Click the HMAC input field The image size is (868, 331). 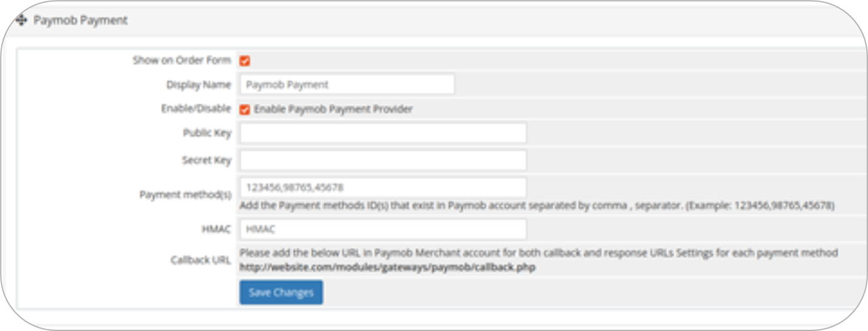383,229
